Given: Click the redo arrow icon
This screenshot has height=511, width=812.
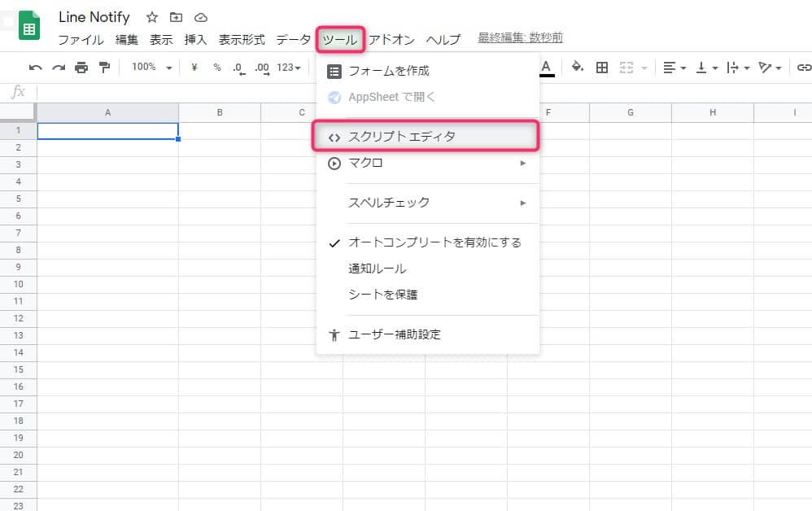Looking at the screenshot, I should pos(58,68).
